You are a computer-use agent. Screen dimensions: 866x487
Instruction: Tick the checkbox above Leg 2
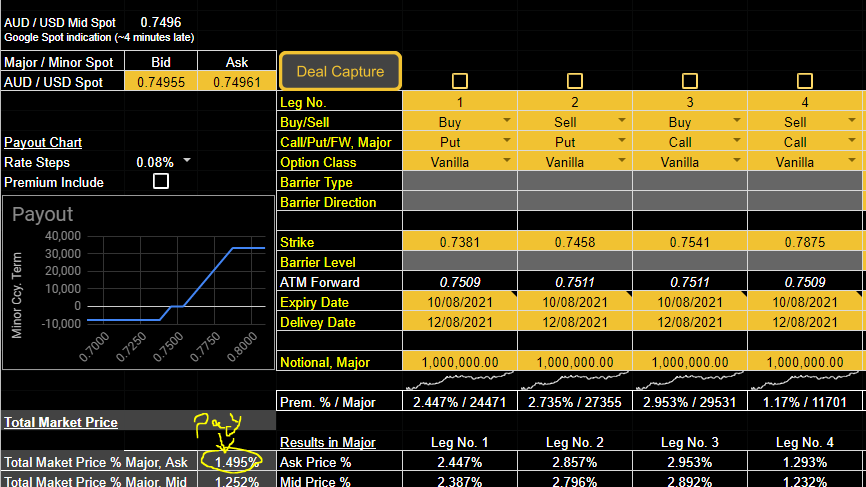[575, 81]
